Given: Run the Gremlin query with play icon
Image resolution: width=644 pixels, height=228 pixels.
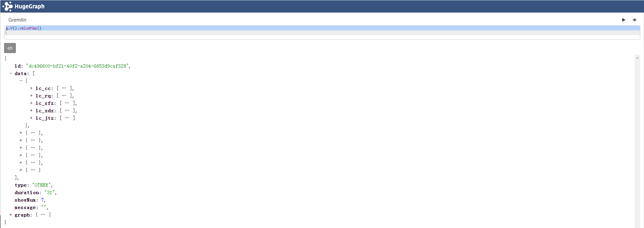Looking at the screenshot, I should click(x=624, y=20).
